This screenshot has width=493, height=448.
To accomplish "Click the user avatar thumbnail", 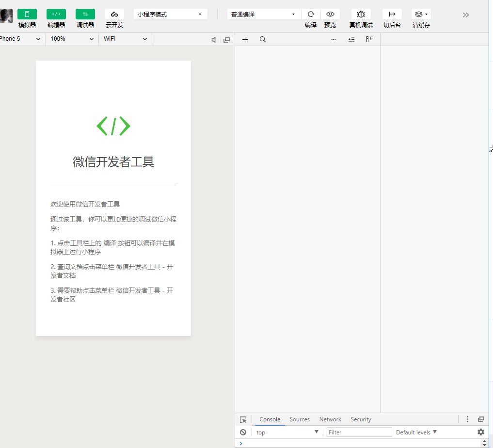I will [6, 16].
